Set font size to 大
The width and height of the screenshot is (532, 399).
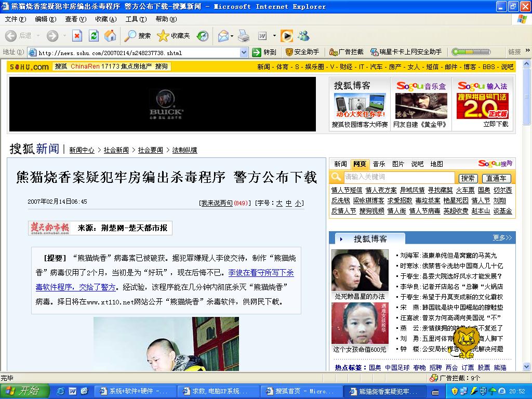coord(279,203)
